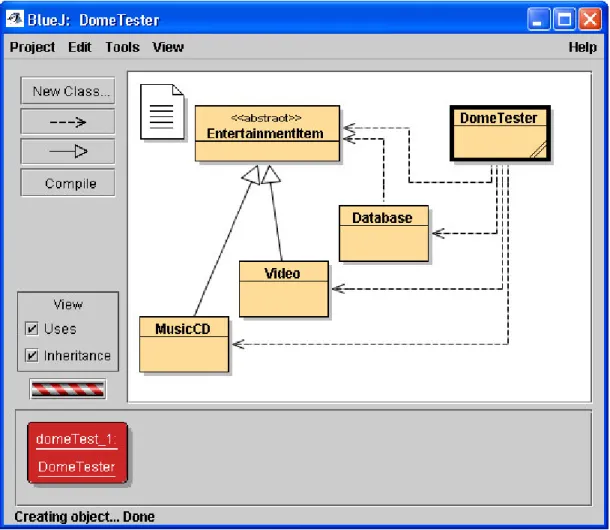
Task: Click the solid inheritance-arrow tool button
Action: pyautogui.click(x=68, y=151)
